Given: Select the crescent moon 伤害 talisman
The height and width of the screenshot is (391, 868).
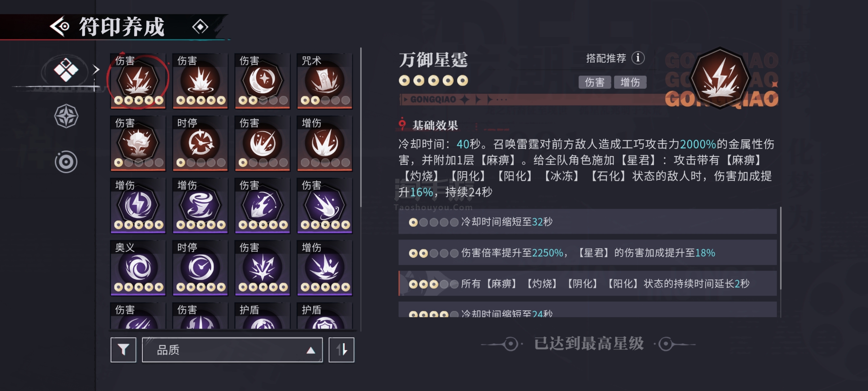Looking at the screenshot, I should click(x=263, y=81).
